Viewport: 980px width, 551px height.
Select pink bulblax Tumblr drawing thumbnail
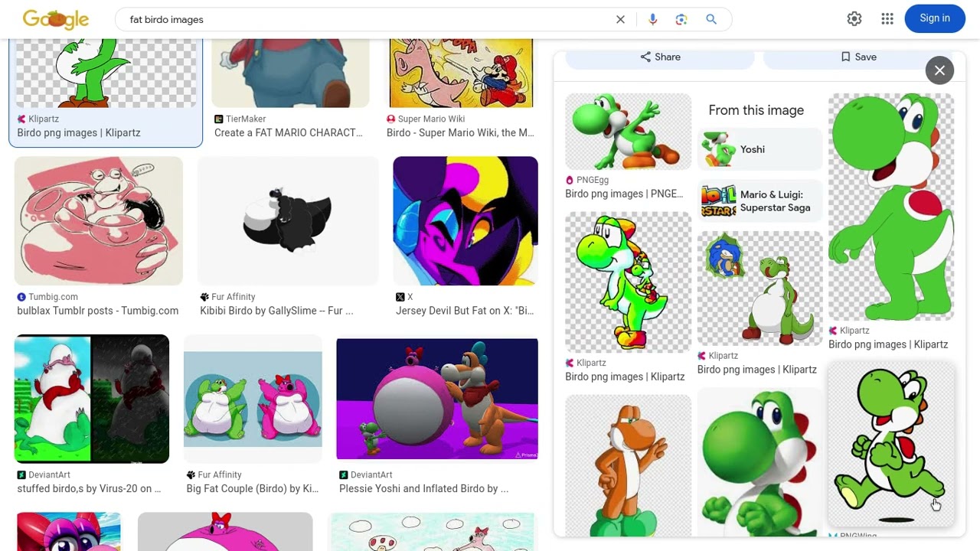tap(99, 220)
